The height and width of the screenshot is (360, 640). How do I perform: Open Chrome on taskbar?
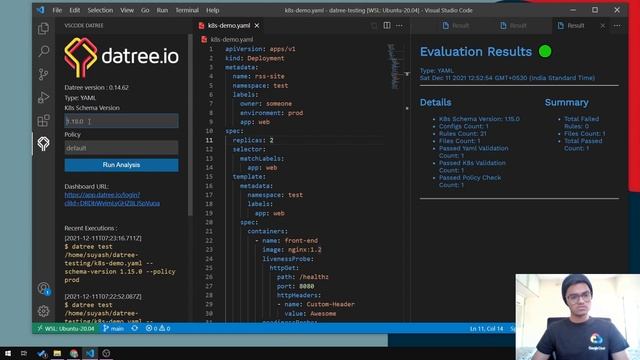tap(74, 353)
